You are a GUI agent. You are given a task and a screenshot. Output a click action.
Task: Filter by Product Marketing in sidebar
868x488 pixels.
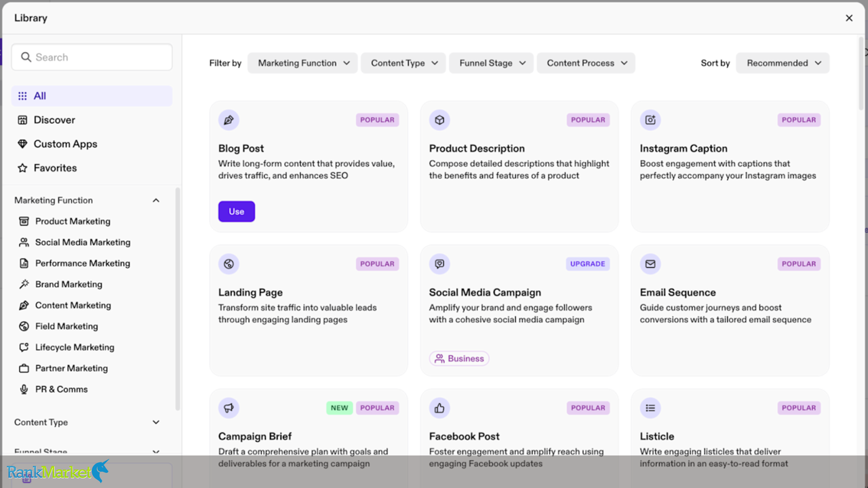tap(73, 221)
